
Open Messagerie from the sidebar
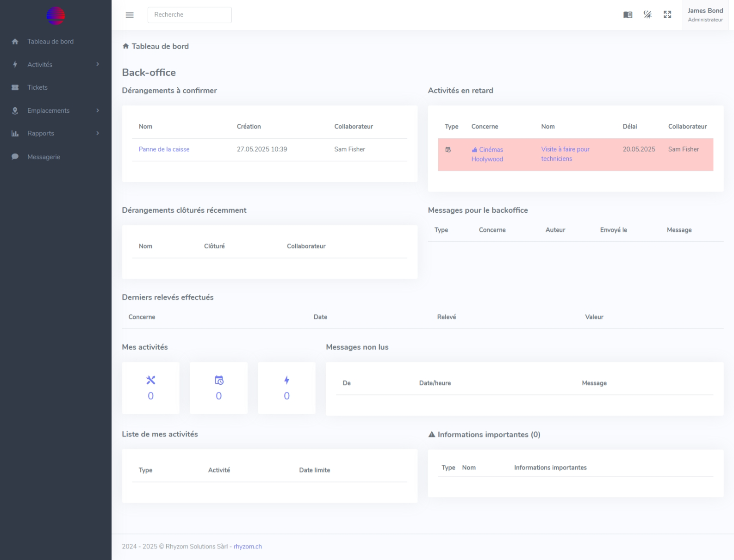[44, 157]
